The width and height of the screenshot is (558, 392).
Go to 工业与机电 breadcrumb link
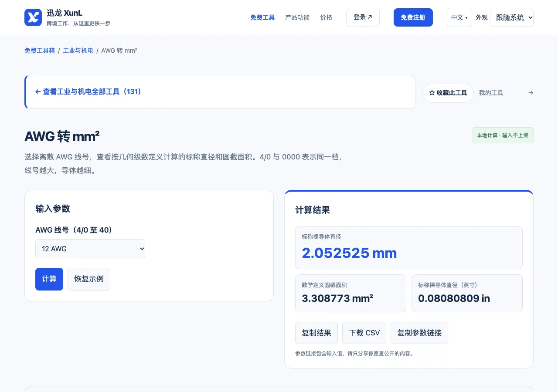point(78,51)
